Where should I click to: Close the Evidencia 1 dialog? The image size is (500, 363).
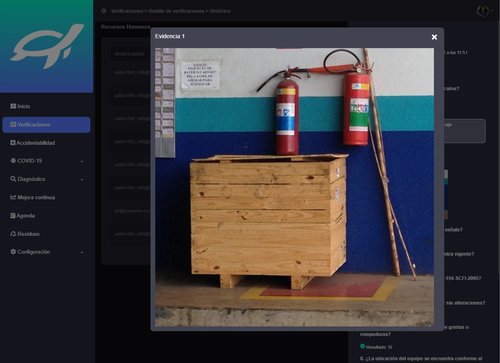(x=434, y=37)
